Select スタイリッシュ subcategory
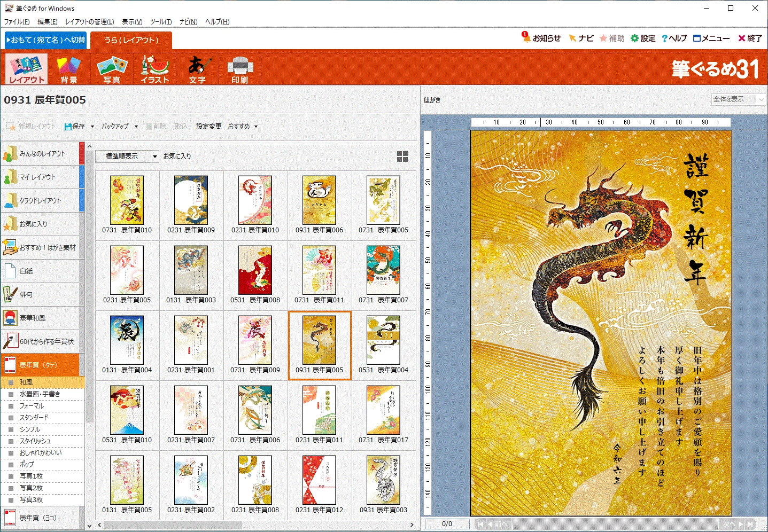The image size is (768, 532). pyautogui.click(x=42, y=441)
